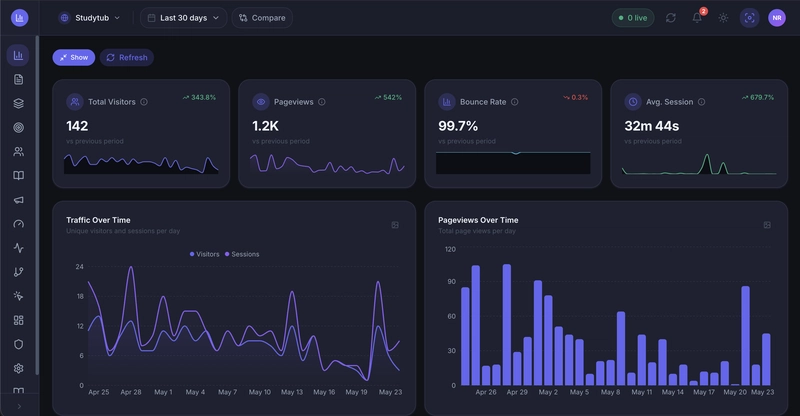Export Pageviews Over Time chart image icon
The height and width of the screenshot is (416, 800).
pyautogui.click(x=767, y=225)
